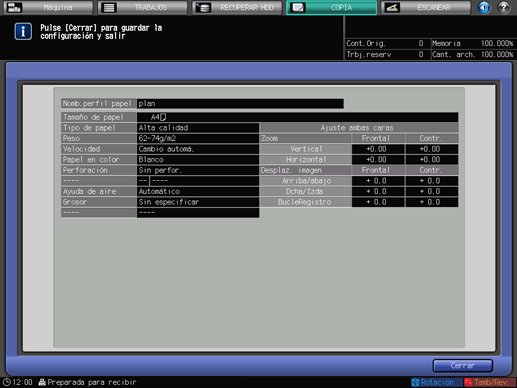Screen dimensions: 517x388
Task: Switch to the TRABAJOS tab
Action: pos(142,7)
